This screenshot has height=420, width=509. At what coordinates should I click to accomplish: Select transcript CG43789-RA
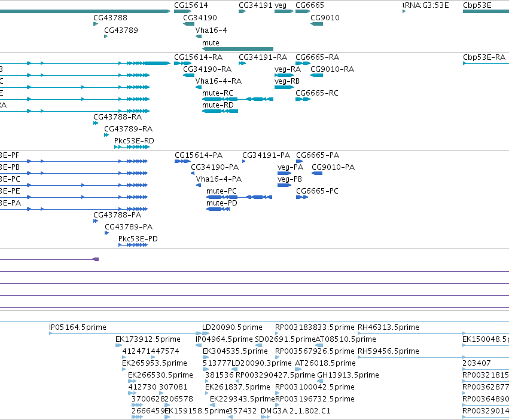click(128, 129)
